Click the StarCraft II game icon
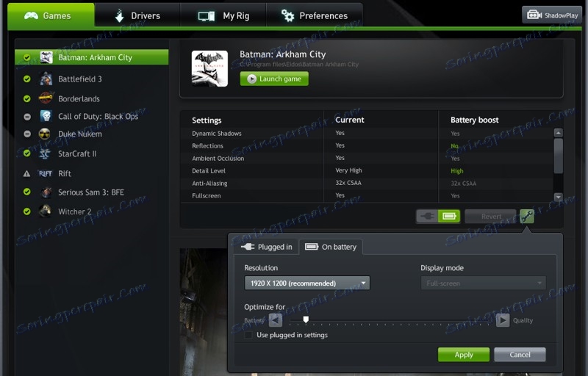 45,154
